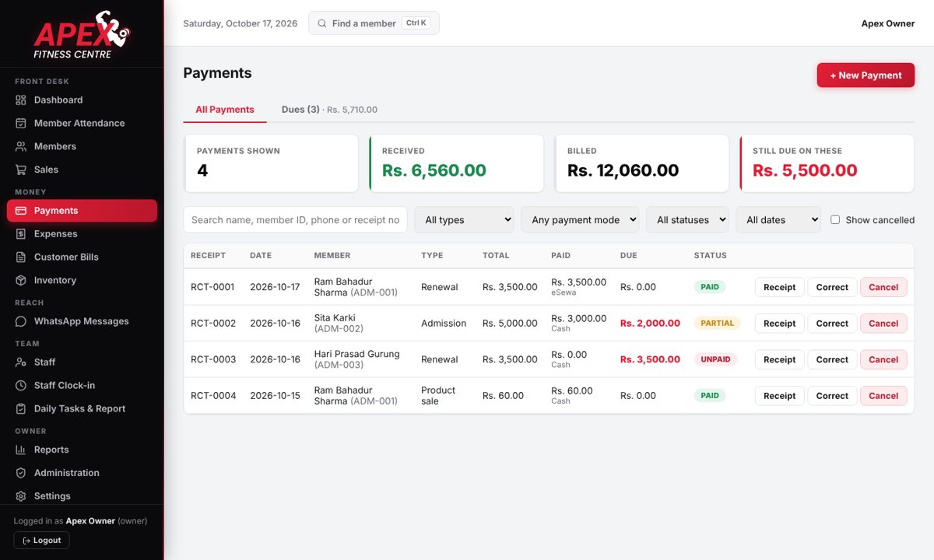Cancel payment RCT-0003
Screen dimensions: 934x560
point(883,359)
